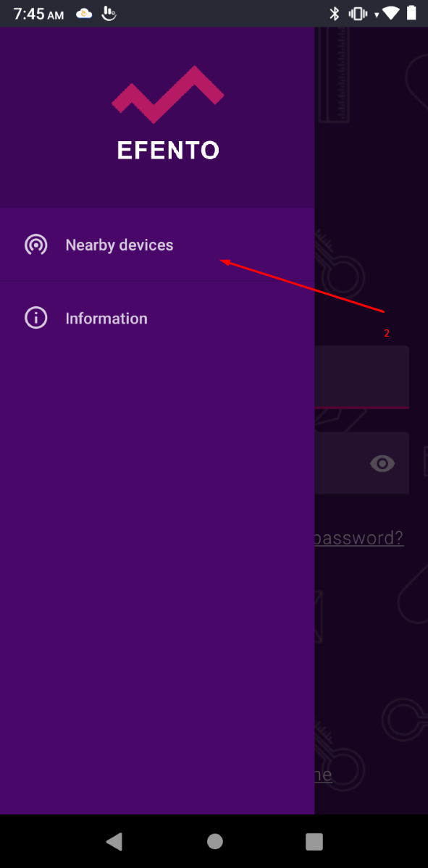428x868 pixels.
Task: Tap the Efento zigzag logo
Action: (x=168, y=94)
